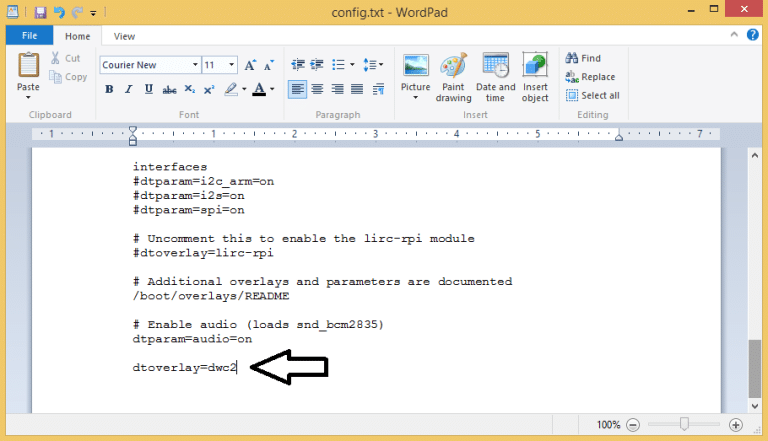Insert a Picture
Screen dimensions: 768x441
[x=415, y=73]
